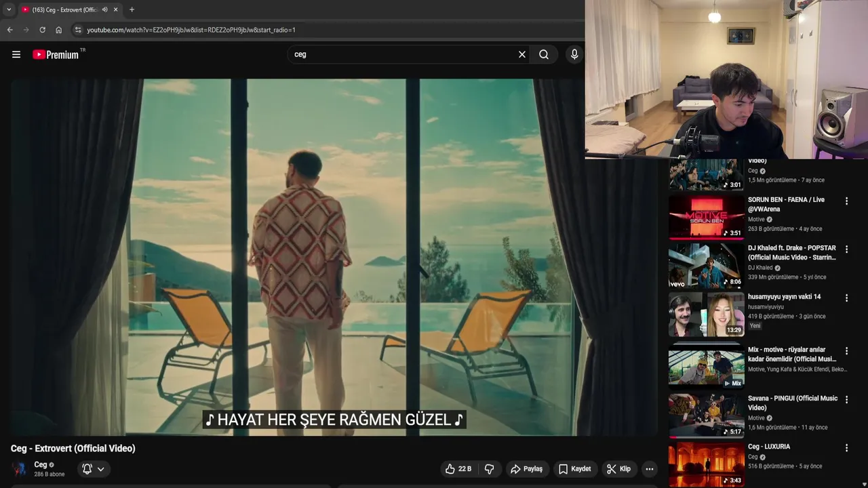
Task: Open more video actions ellipsis
Action: point(649,469)
